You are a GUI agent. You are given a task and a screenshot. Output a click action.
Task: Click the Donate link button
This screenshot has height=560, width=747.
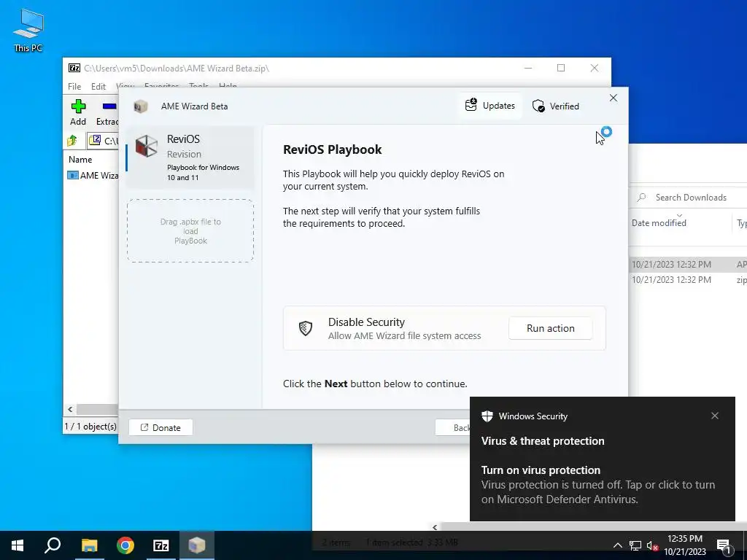160,427
